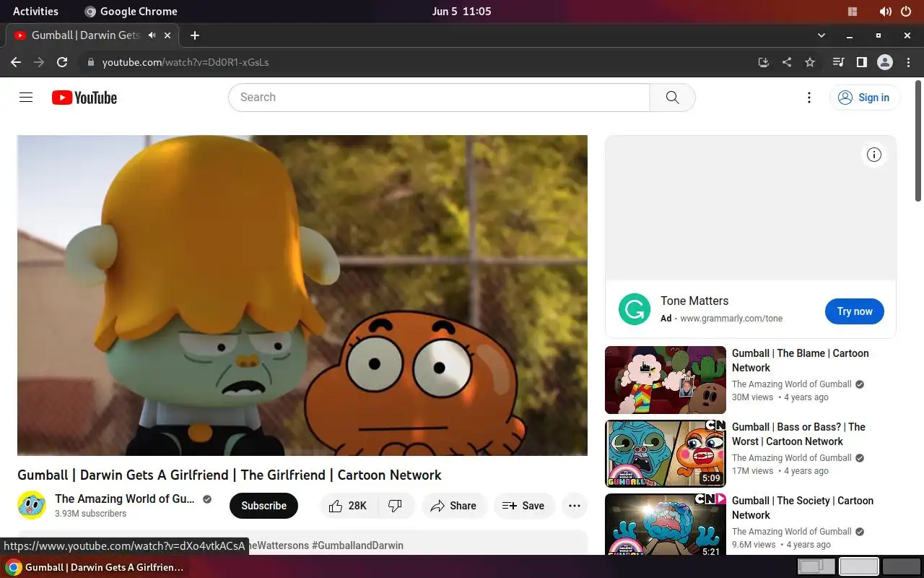Subscribe to The Amazing World of Gumball

[x=263, y=506]
